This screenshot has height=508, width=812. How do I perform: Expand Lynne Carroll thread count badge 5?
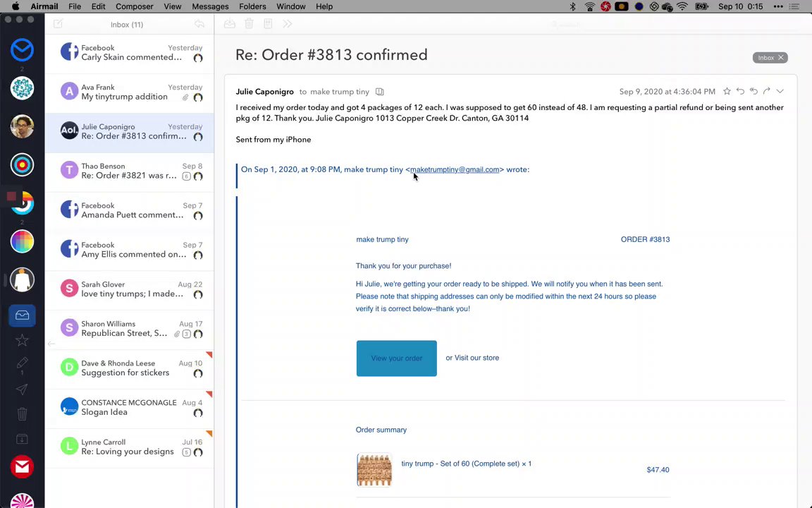[186, 452]
